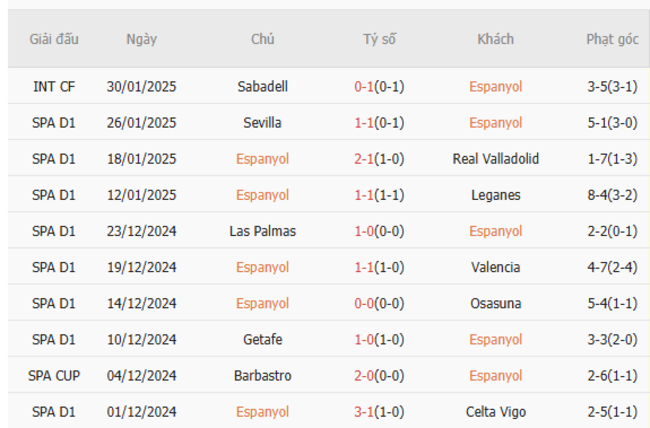Click the Barbastro home team
This screenshot has height=428, width=650.
(x=262, y=375)
